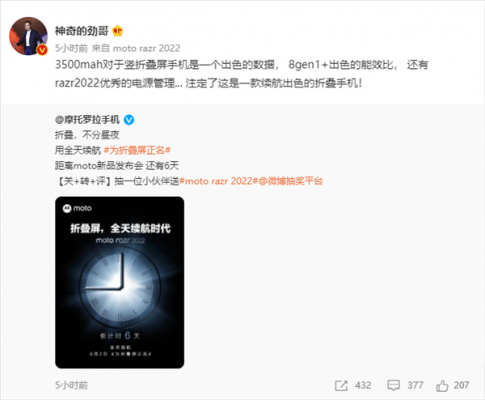The width and height of the screenshot is (485, 400).
Task: Click the repost count 432
Action: coord(363,385)
